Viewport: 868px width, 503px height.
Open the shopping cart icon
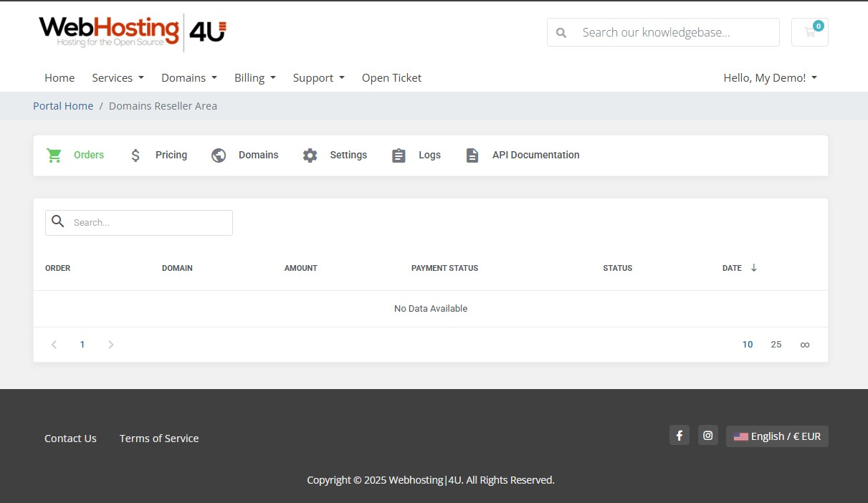pyautogui.click(x=809, y=32)
